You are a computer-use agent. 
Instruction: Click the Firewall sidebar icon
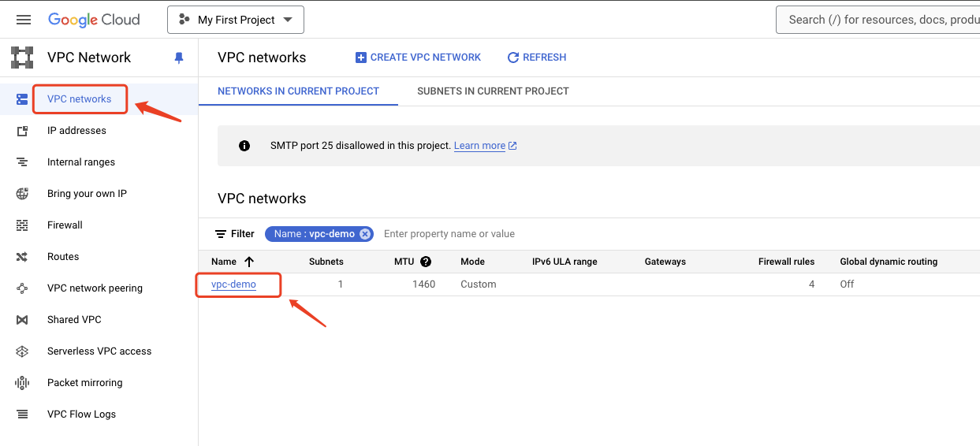click(x=22, y=225)
